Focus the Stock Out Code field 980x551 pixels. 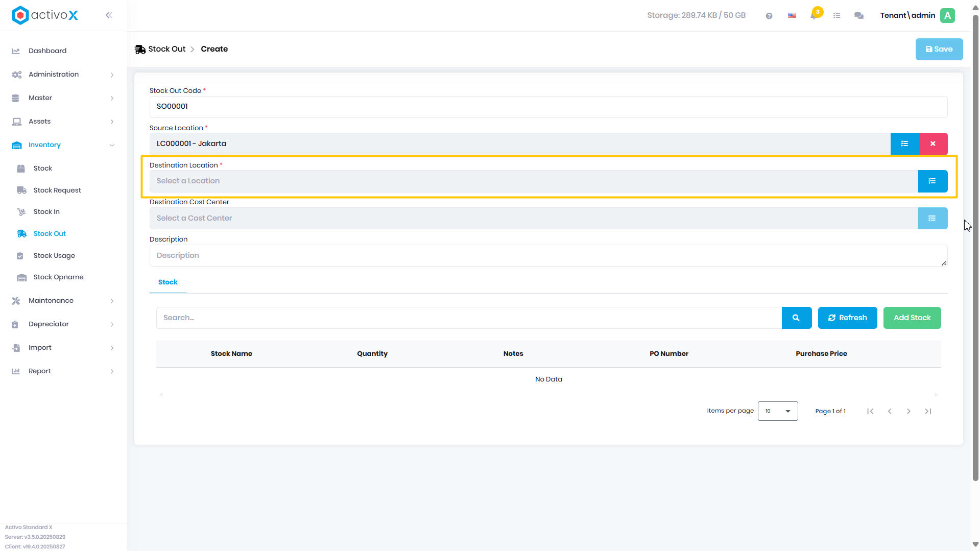pos(548,107)
